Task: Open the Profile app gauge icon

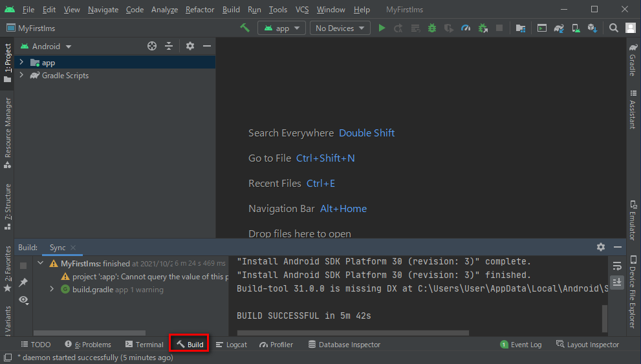Action: 466,28
